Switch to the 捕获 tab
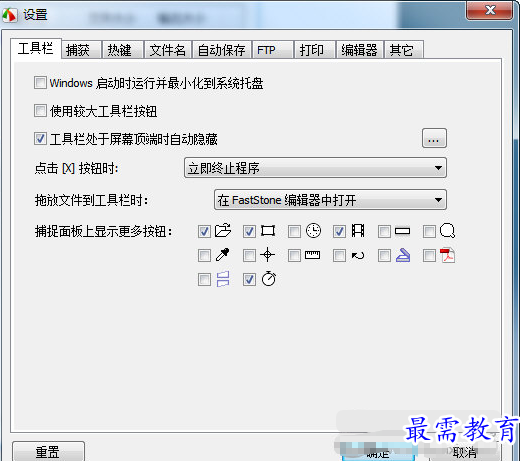Image resolution: width=527 pixels, height=461 pixels. coord(81,50)
